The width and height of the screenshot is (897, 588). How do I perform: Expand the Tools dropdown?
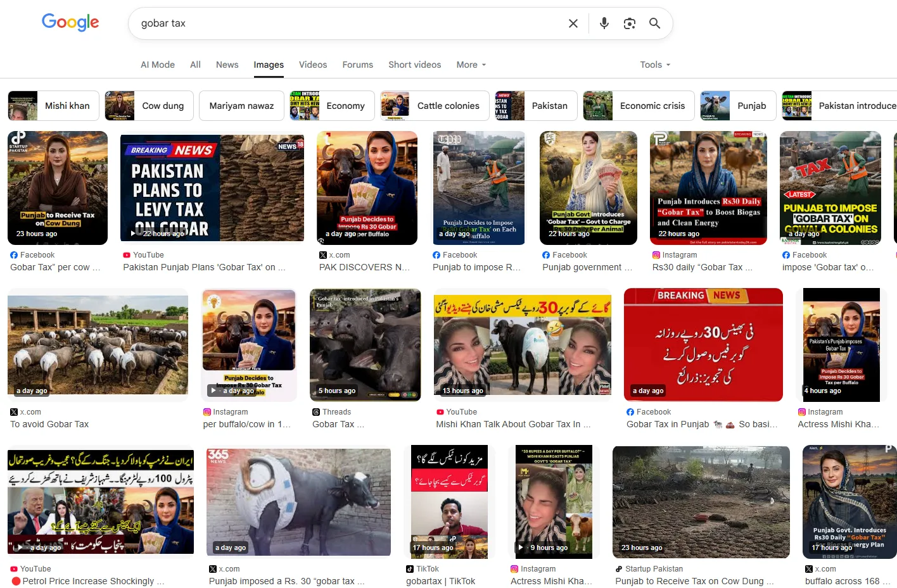[654, 65]
